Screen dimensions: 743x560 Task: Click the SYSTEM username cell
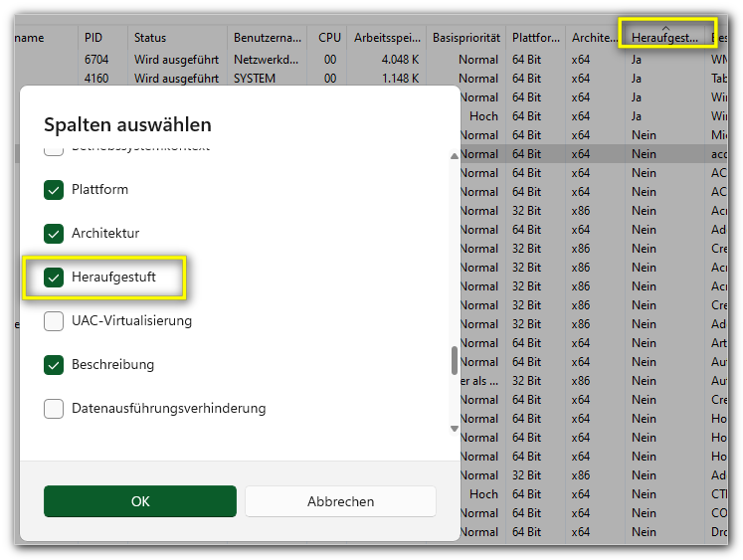255,79
